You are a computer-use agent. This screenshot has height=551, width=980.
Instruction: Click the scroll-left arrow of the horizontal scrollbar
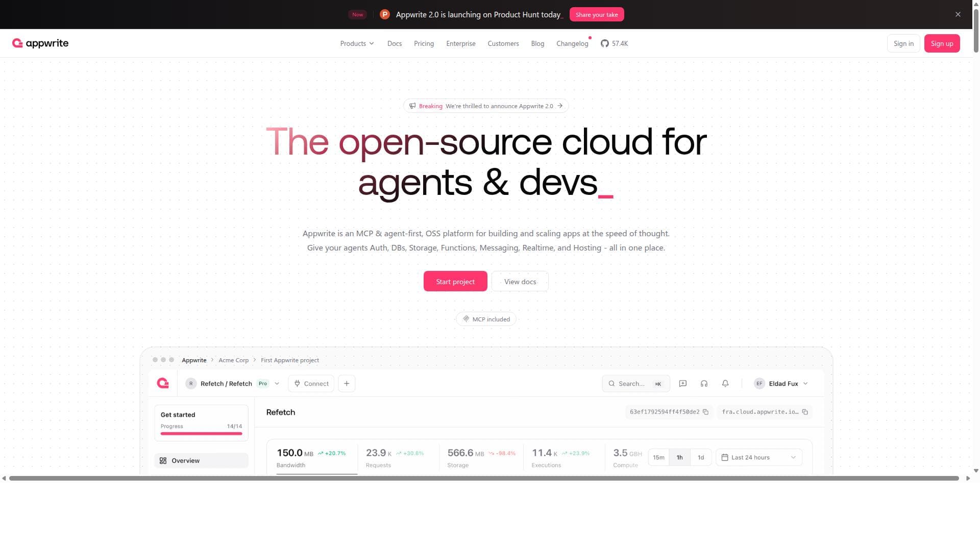pos(4,478)
